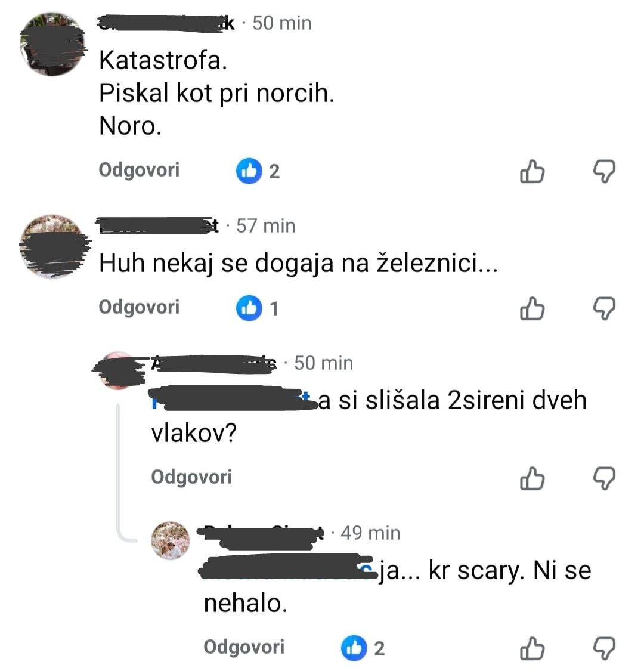Screen dimensions: 644x668
Task: Thumbs up the "kr scary" reply
Action: coord(532,648)
